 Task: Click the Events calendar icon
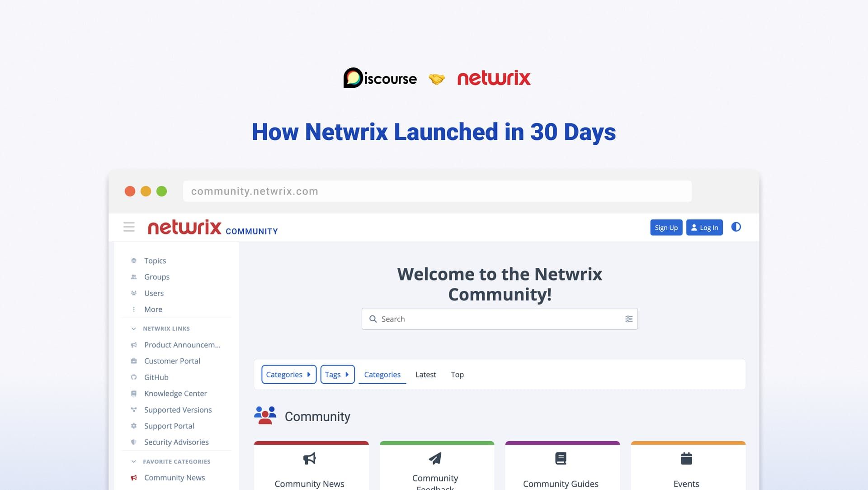(x=687, y=458)
